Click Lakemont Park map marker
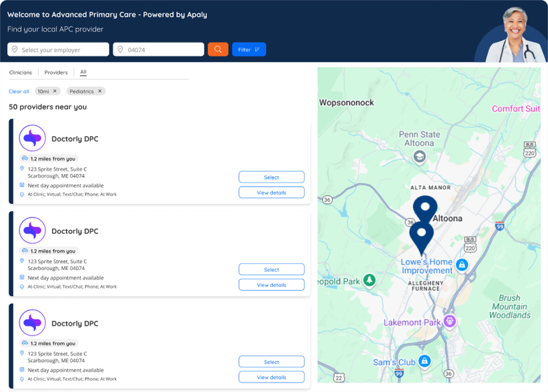 coord(450,321)
